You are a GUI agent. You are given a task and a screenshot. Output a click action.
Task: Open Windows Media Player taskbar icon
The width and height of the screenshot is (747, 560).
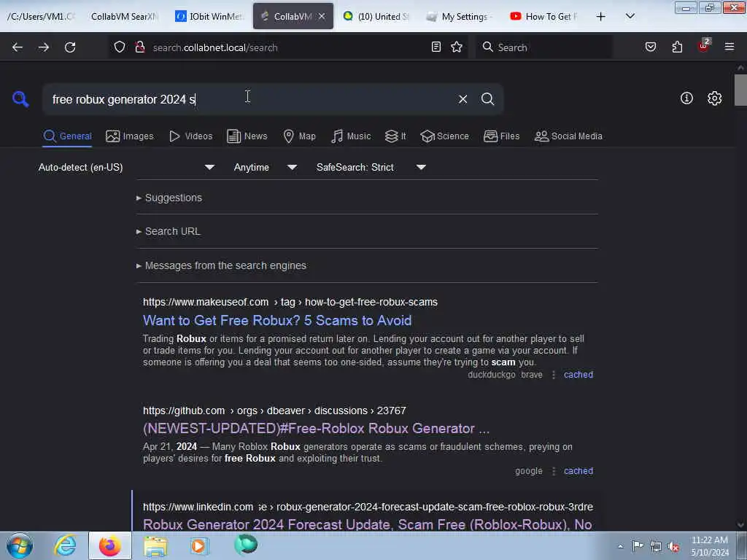tap(199, 545)
